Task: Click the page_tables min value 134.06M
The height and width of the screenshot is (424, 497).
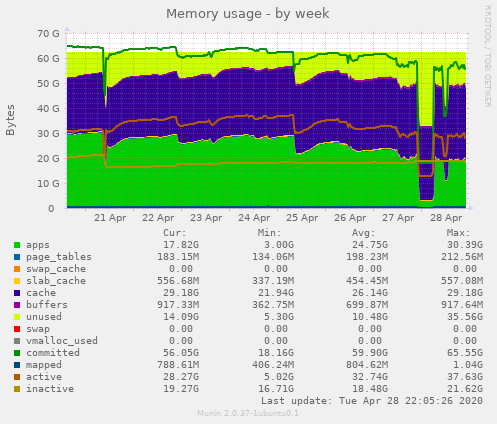Action: point(273,257)
